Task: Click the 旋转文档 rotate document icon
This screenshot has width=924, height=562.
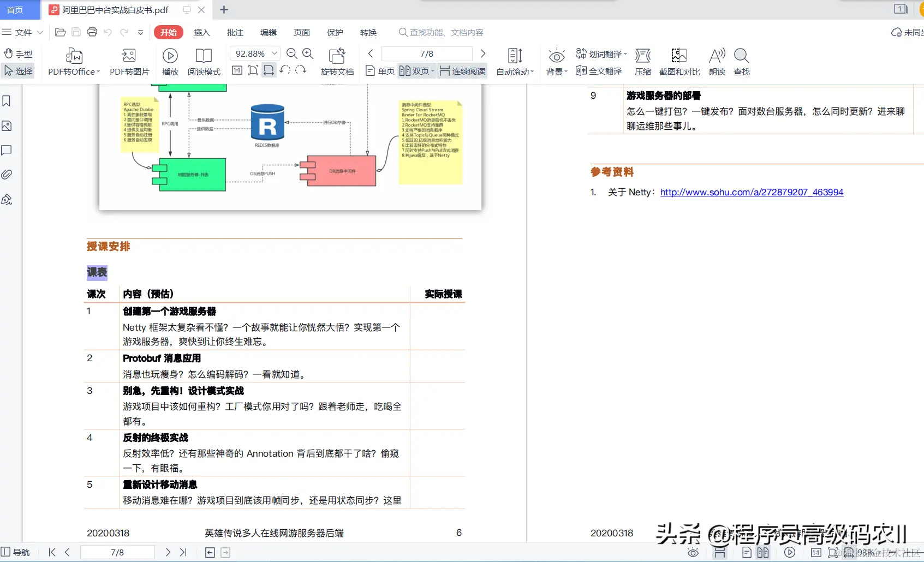Action: 337,61
